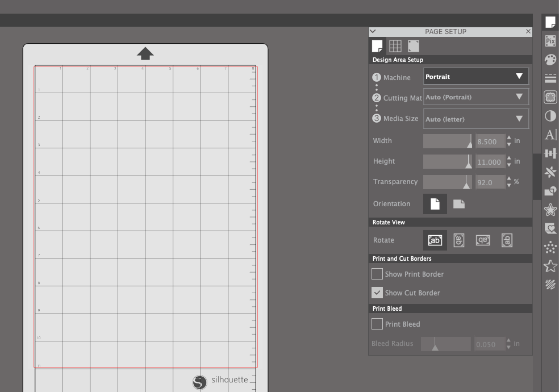Decrease Height with the down stepper arrow
This screenshot has width=559, height=392.
[509, 165]
